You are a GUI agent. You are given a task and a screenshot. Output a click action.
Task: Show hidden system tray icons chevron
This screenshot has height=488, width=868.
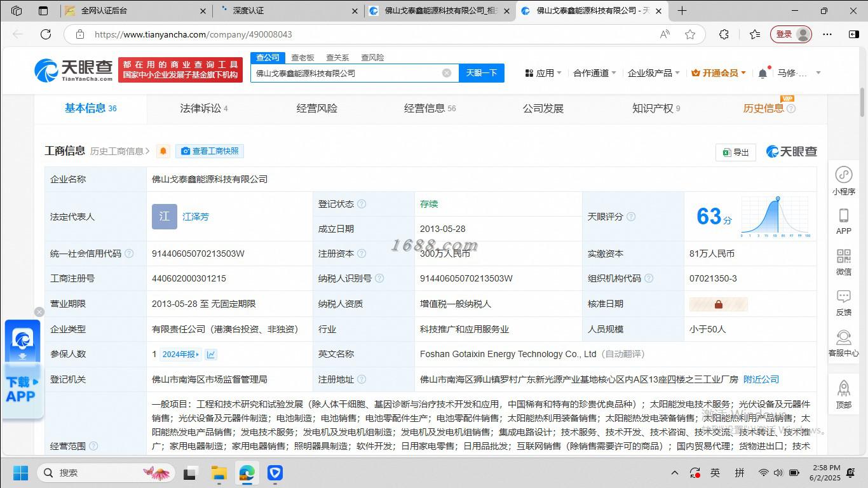point(675,473)
